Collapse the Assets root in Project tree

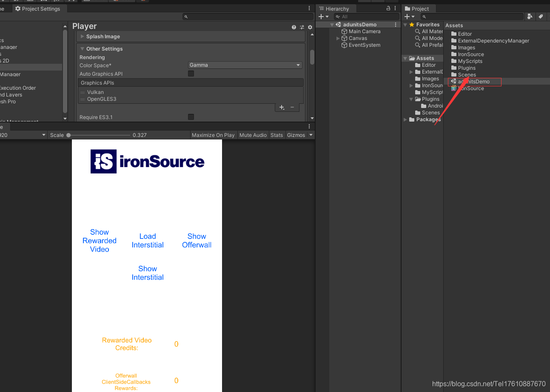click(405, 58)
